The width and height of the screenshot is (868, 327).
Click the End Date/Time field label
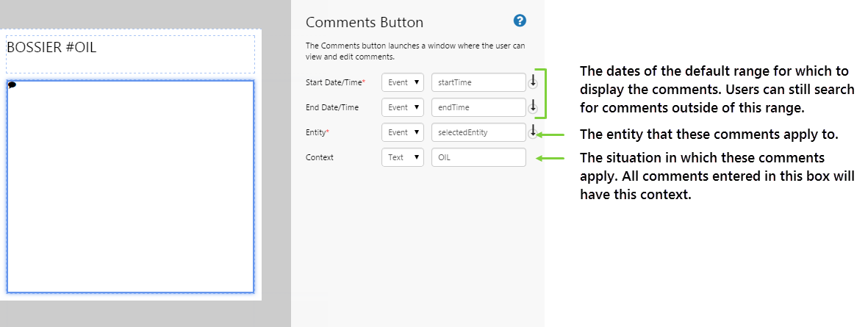[x=332, y=107]
